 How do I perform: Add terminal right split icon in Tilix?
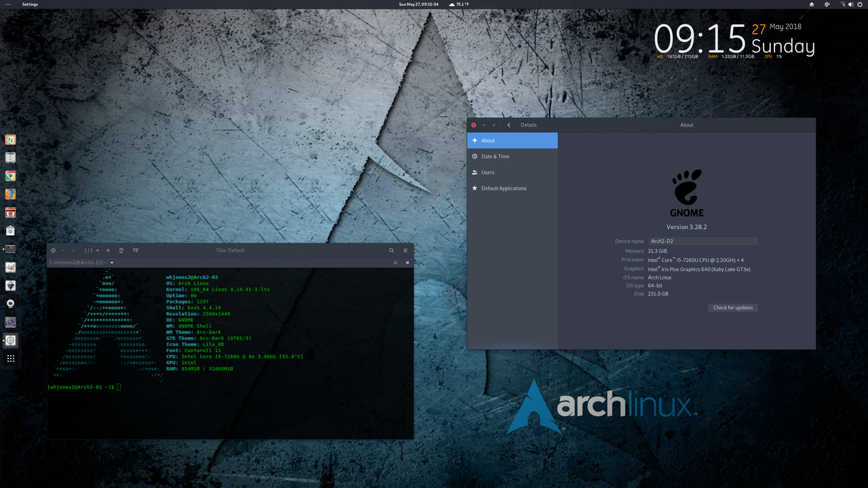click(121, 250)
